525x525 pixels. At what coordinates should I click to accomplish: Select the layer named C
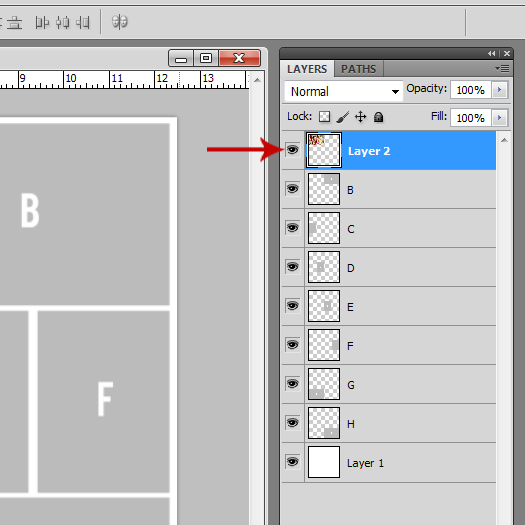coord(351,229)
